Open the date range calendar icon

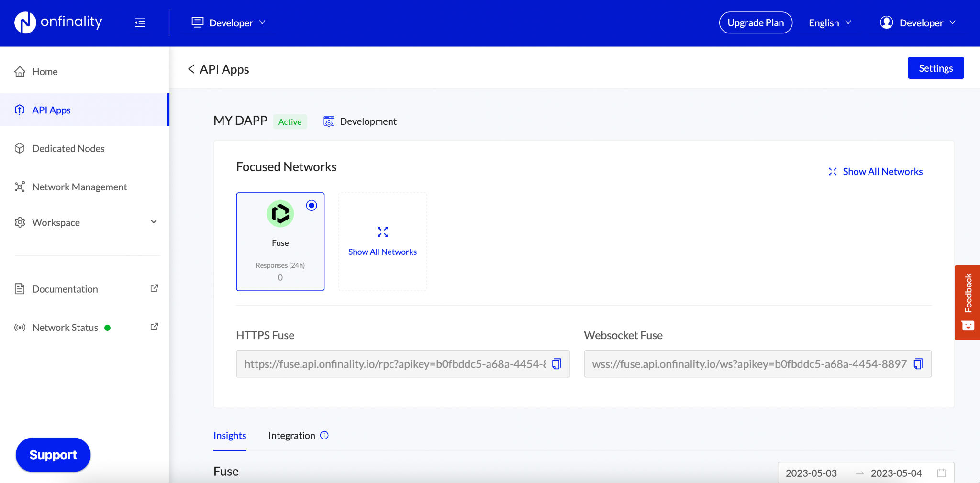(x=941, y=473)
